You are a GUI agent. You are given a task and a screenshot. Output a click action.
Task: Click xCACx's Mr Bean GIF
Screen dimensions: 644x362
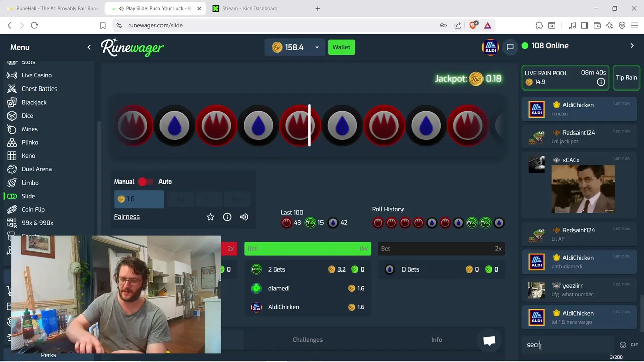[x=583, y=189]
